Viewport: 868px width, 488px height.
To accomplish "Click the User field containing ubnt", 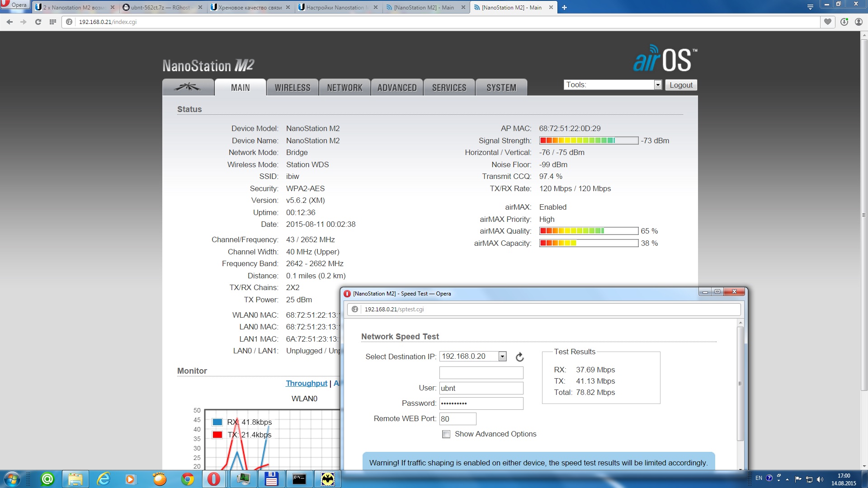I will click(x=481, y=388).
